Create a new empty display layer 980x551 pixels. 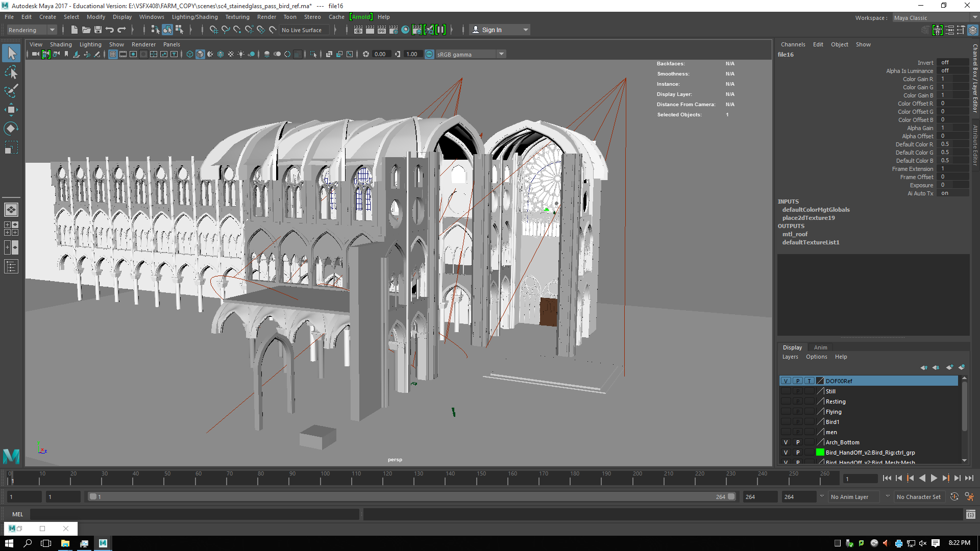click(x=949, y=367)
